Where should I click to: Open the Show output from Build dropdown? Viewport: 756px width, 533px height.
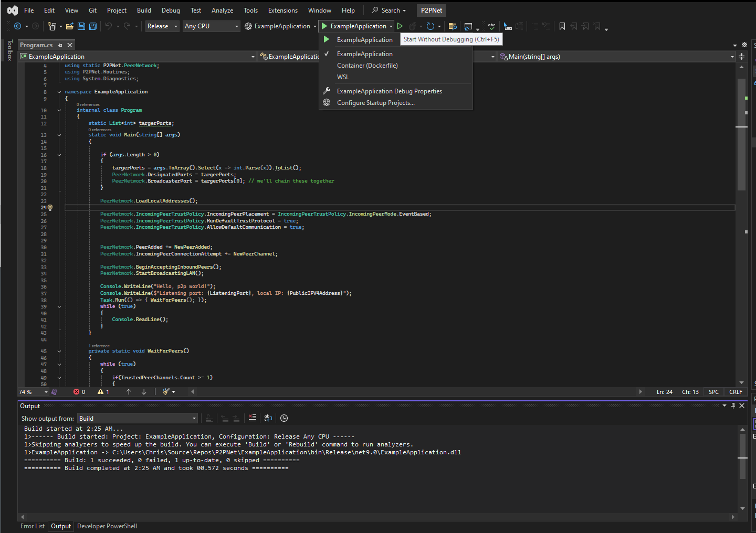[x=138, y=418]
